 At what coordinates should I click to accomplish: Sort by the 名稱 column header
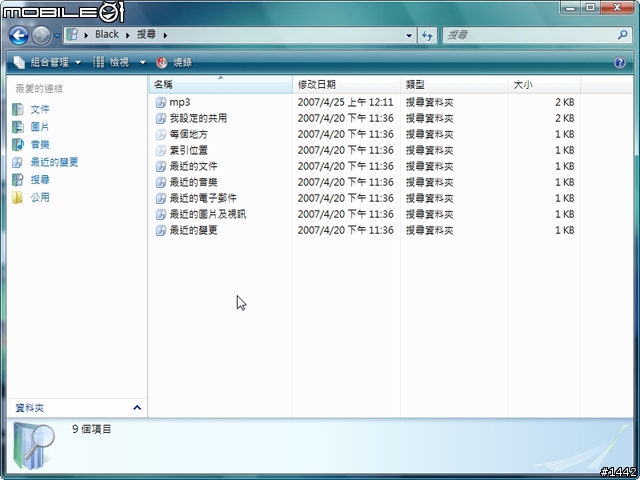(220, 85)
